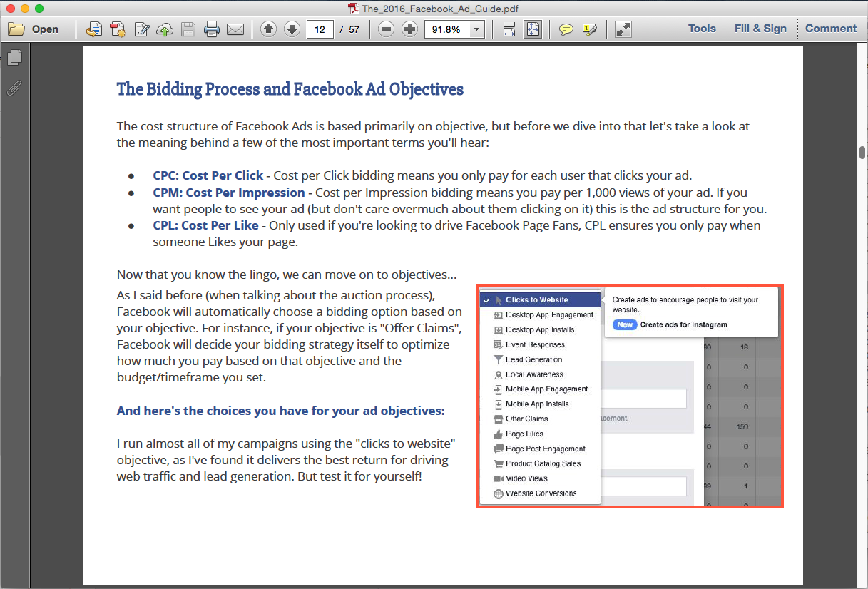Open the Tools pane
The image size is (868, 589).
[702, 29]
